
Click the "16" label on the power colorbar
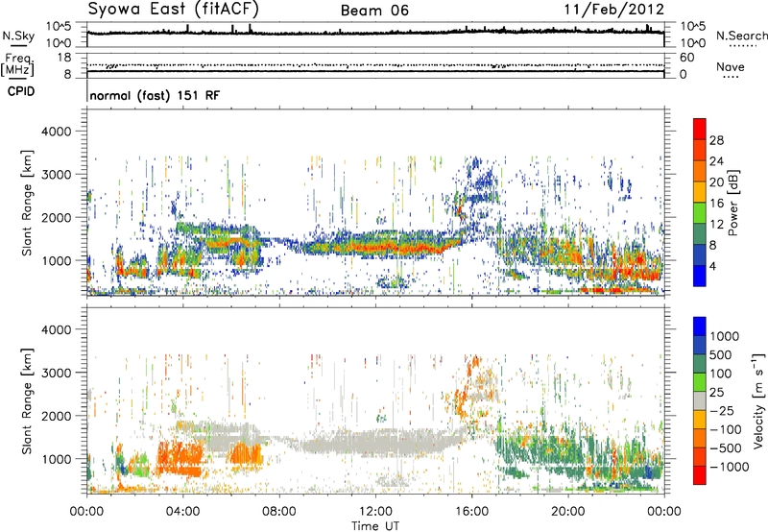tap(716, 204)
